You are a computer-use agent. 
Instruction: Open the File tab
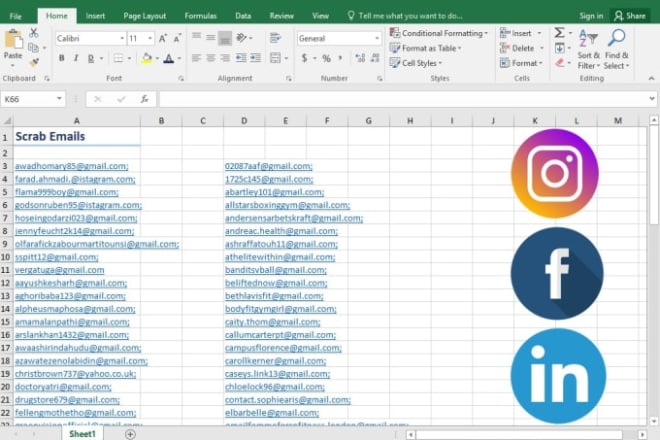[x=16, y=16]
